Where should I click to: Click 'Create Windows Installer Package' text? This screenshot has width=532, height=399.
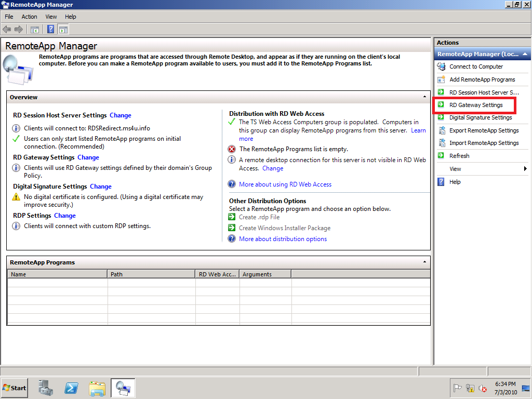click(285, 228)
